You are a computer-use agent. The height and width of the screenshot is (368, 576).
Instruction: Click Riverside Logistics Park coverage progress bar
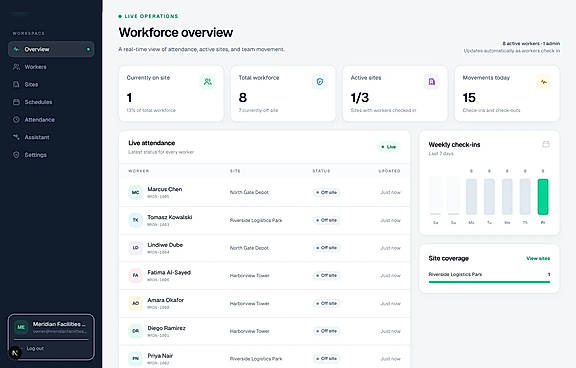489,282
